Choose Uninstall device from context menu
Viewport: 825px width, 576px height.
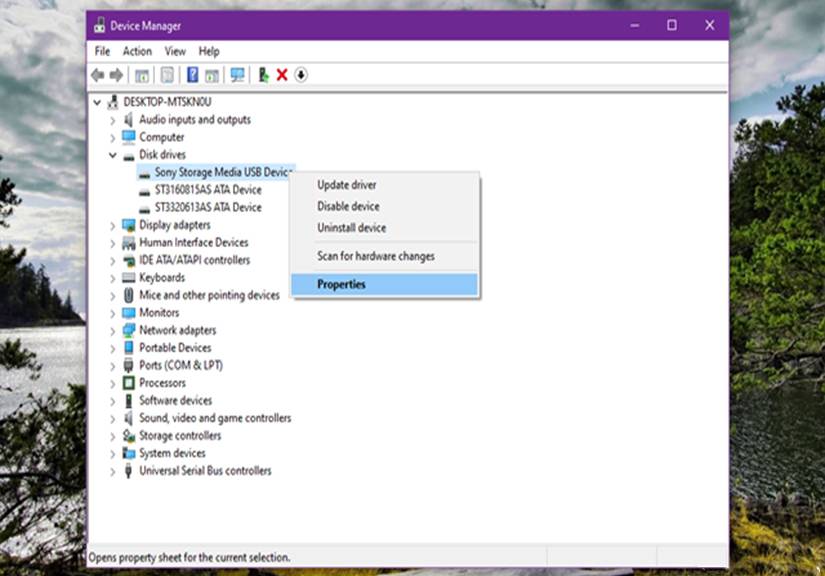351,229
